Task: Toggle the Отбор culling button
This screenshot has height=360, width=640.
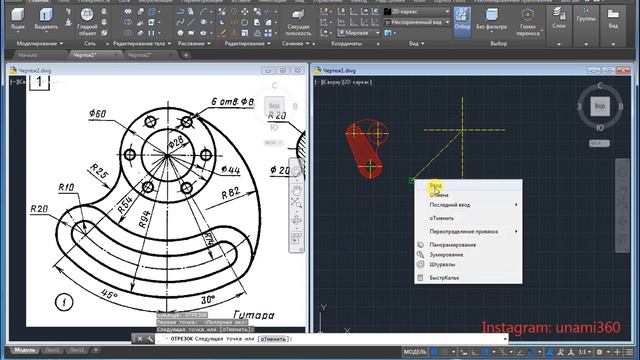Action: click(462, 21)
